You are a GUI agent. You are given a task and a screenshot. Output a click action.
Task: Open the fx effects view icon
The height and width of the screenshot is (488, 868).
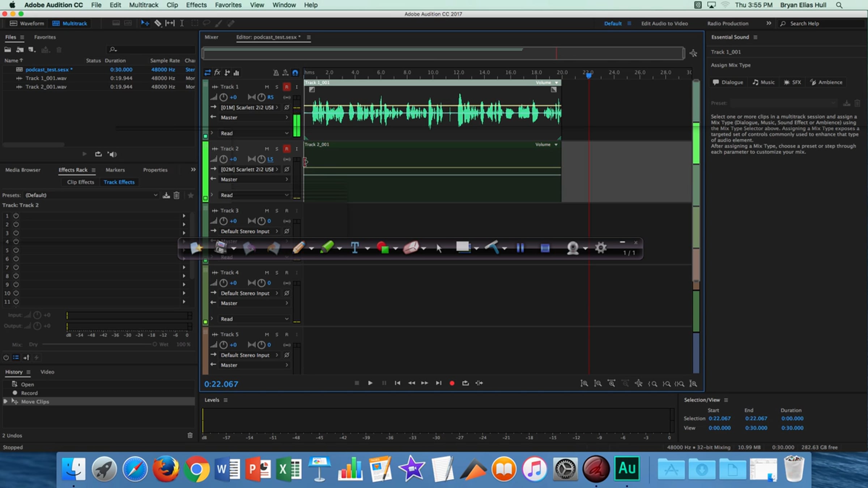point(217,72)
